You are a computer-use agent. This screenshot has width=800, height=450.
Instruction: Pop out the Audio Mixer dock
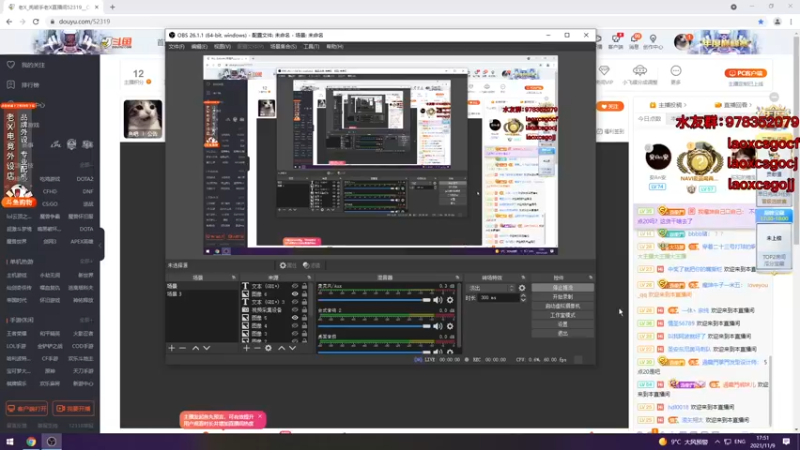click(x=457, y=278)
